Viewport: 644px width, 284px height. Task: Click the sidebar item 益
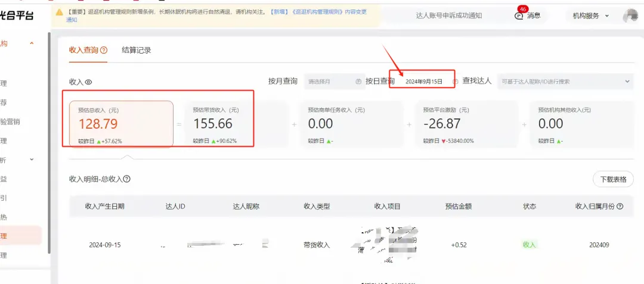point(4,179)
